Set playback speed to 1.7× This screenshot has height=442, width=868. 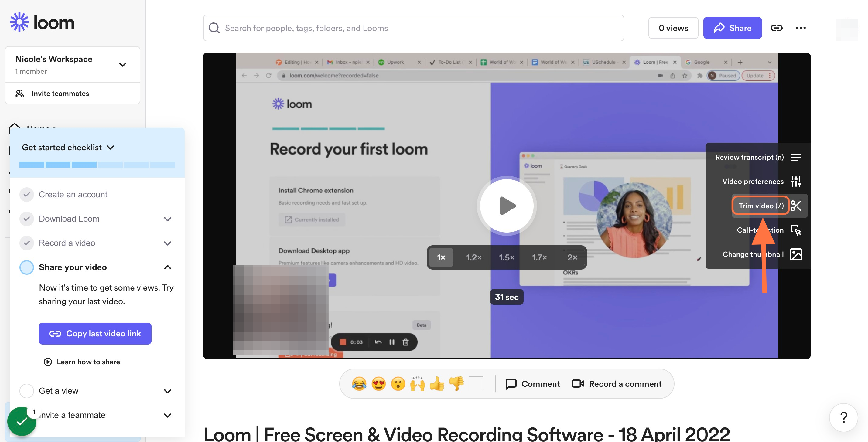(539, 257)
